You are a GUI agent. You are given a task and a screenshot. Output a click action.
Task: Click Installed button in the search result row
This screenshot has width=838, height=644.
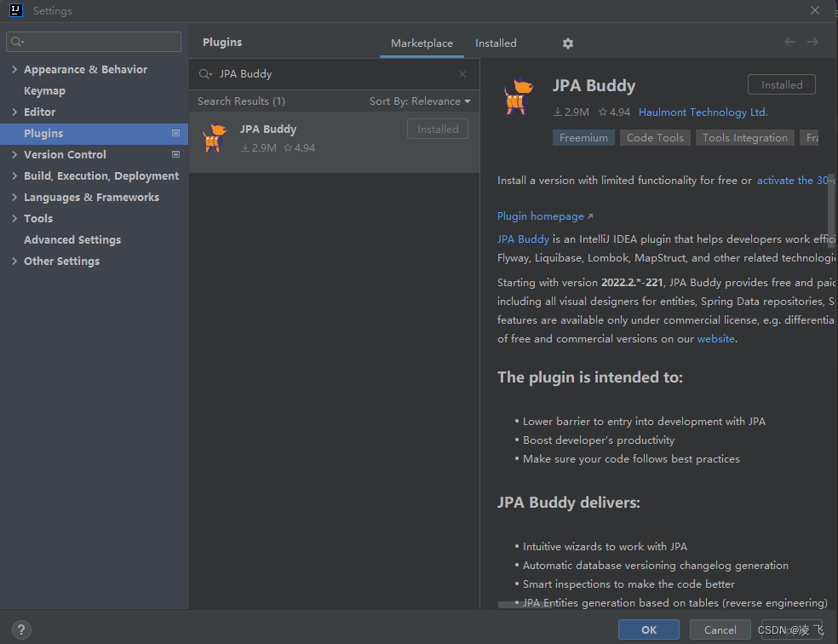[x=438, y=129]
